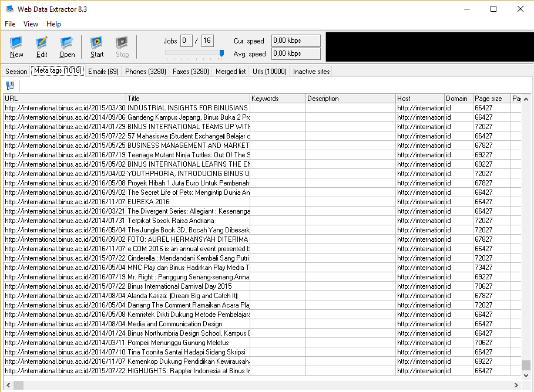Select the Tina Toonita Santai Hadapi row
Image resolution: width=534 pixels, height=392 pixels.
262,352
